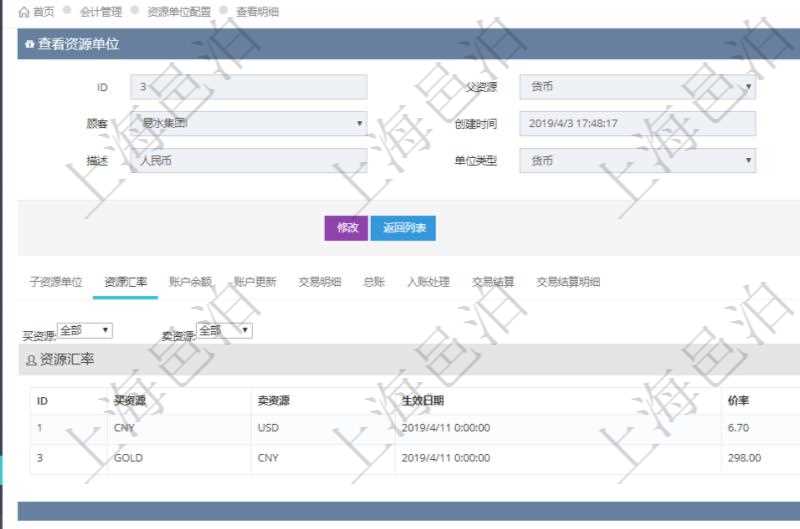Click the user icon beside 资源汇率 title
The height and width of the screenshot is (529, 800).
point(31,360)
